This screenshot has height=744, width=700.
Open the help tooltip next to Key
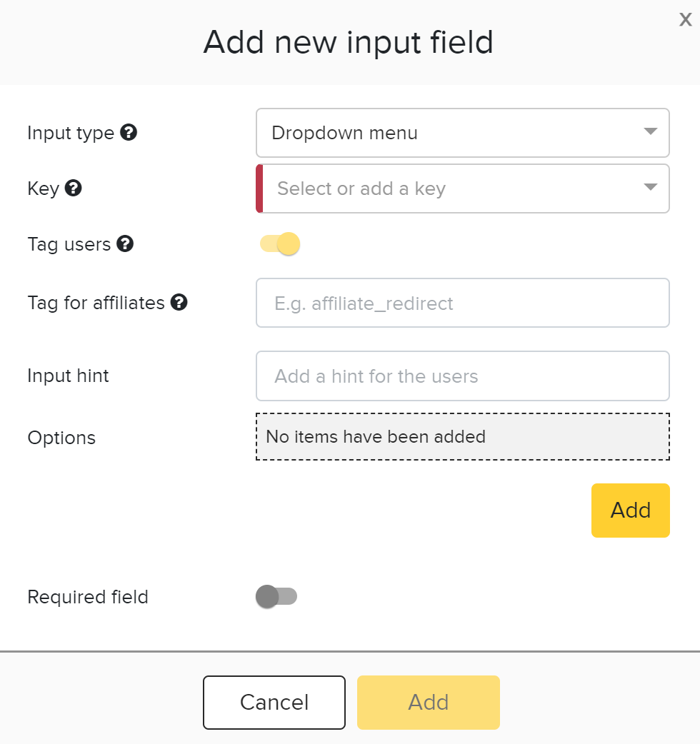click(73, 188)
